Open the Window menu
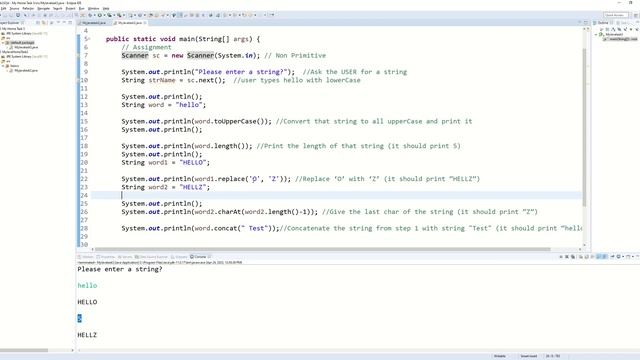 93,9
